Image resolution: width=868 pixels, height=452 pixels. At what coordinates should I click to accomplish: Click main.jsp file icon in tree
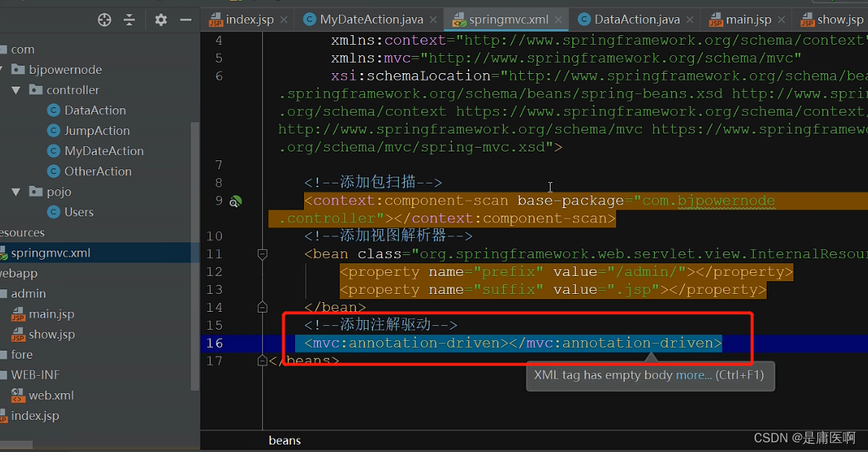19,314
